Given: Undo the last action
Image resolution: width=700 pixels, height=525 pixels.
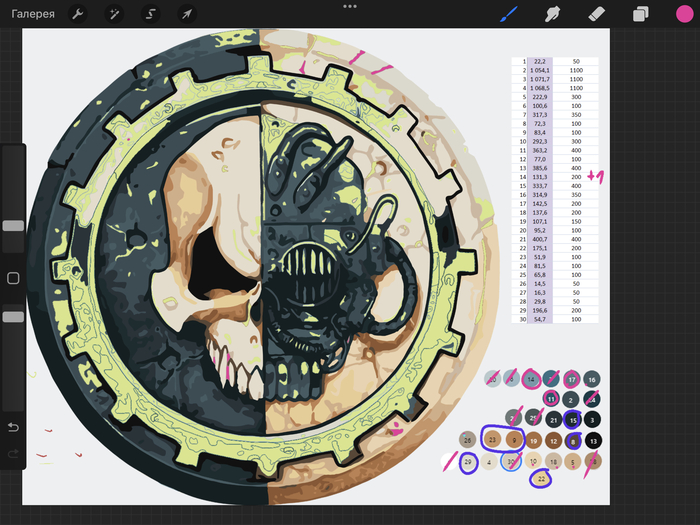Looking at the screenshot, I should 13,428.
